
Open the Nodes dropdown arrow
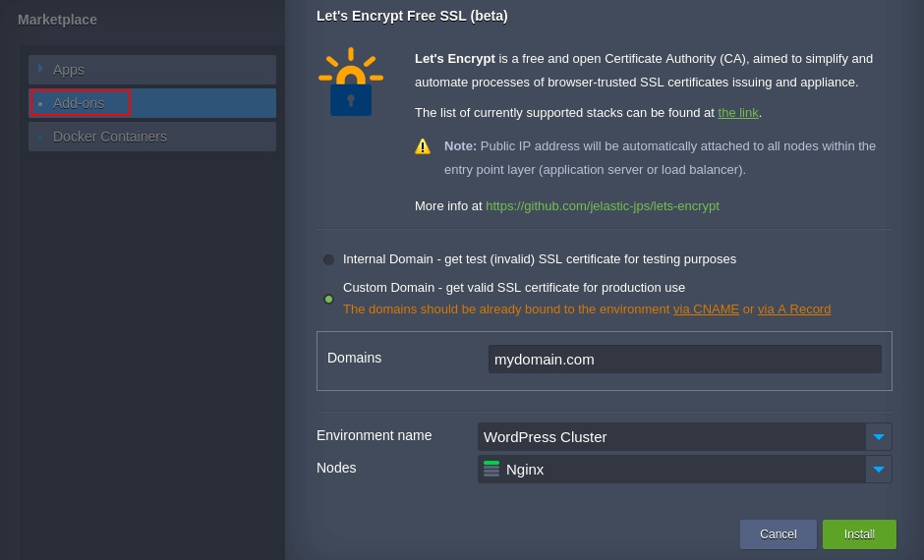pyautogui.click(x=879, y=470)
